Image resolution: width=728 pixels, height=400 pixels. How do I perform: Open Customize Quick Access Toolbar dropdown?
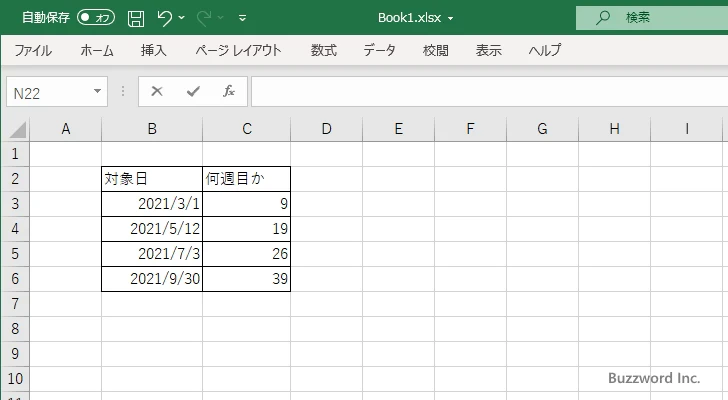pyautogui.click(x=242, y=18)
